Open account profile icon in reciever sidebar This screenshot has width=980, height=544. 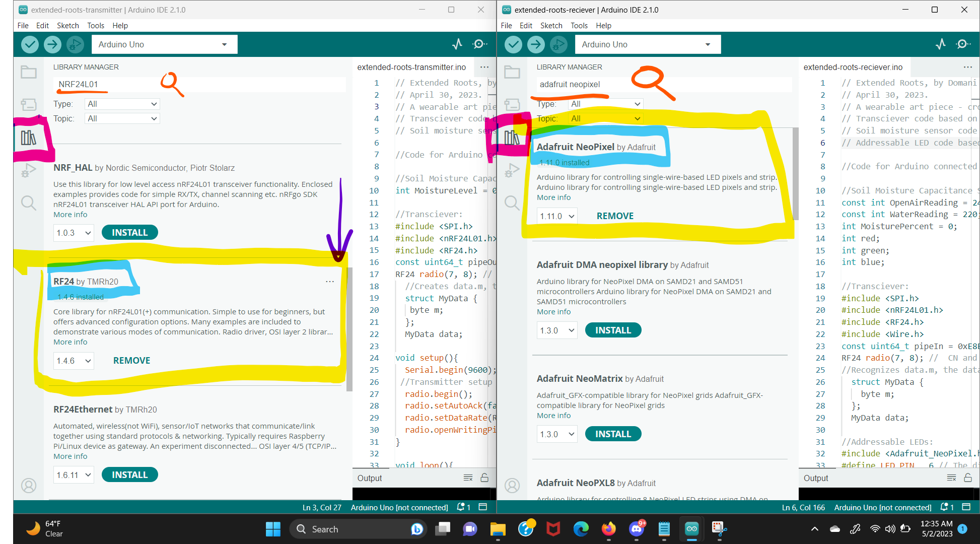click(512, 486)
